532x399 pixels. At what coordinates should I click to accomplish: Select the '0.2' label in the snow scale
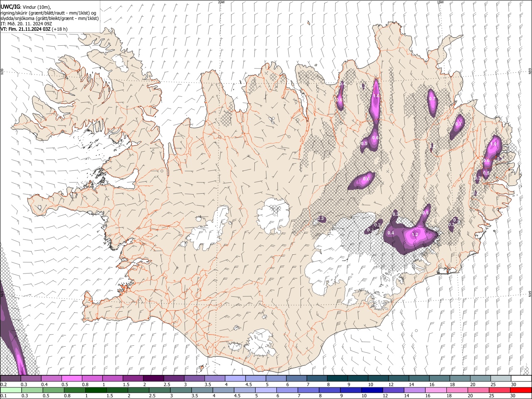[x=4, y=384]
